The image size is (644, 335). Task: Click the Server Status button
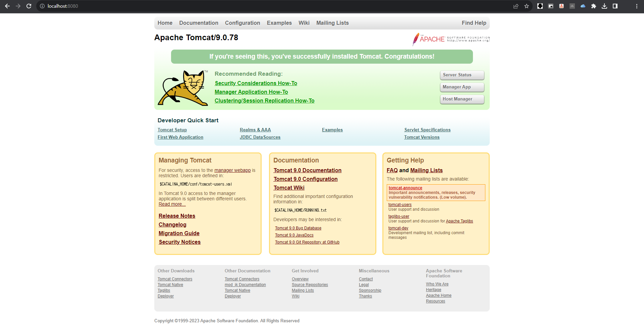coord(462,75)
